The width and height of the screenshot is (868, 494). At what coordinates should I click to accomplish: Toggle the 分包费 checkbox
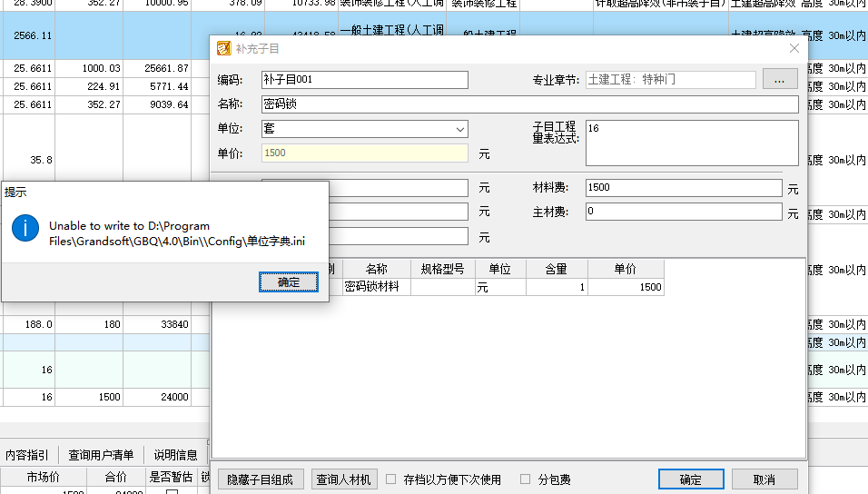[526, 479]
